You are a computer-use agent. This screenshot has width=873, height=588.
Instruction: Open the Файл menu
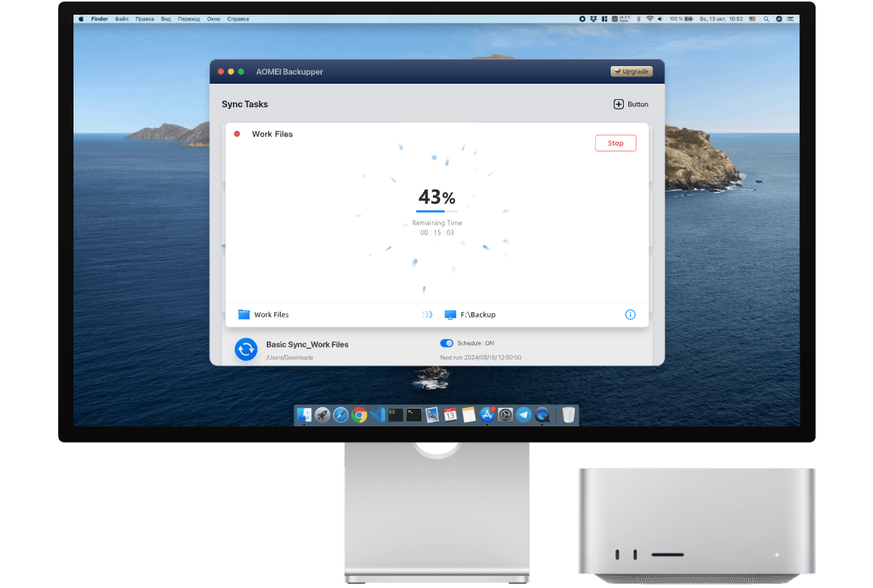point(122,19)
